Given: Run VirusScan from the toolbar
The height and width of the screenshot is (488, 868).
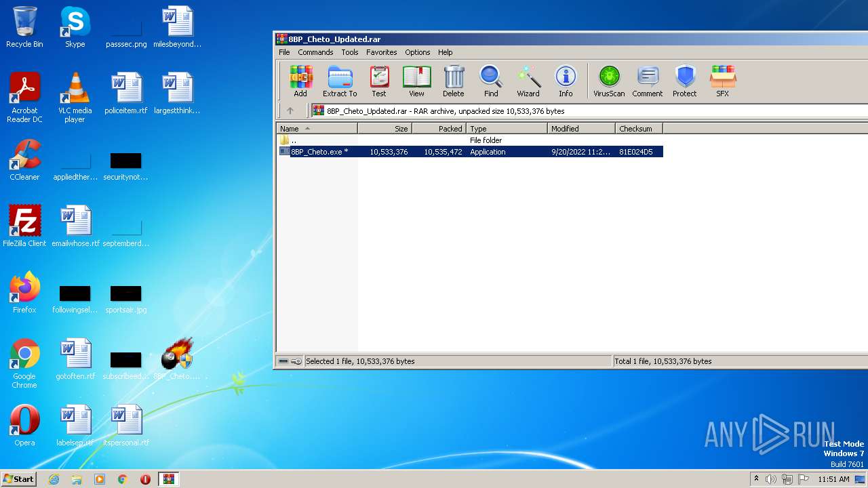Looking at the screenshot, I should [x=609, y=81].
